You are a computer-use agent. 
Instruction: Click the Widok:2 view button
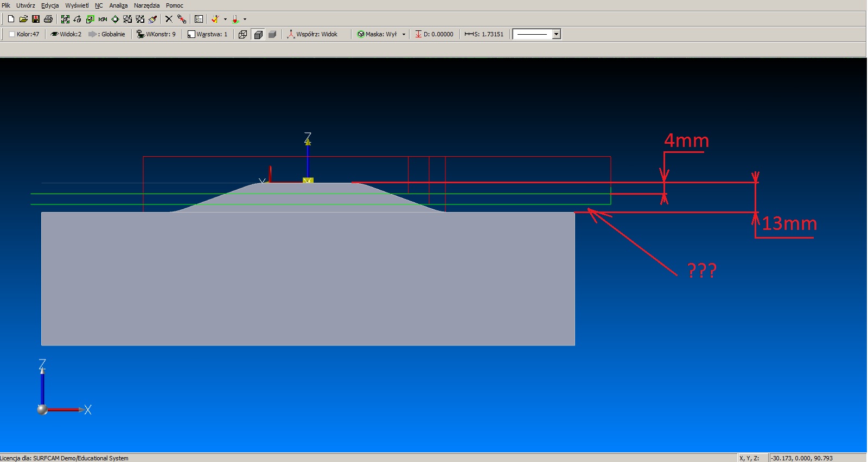point(66,34)
